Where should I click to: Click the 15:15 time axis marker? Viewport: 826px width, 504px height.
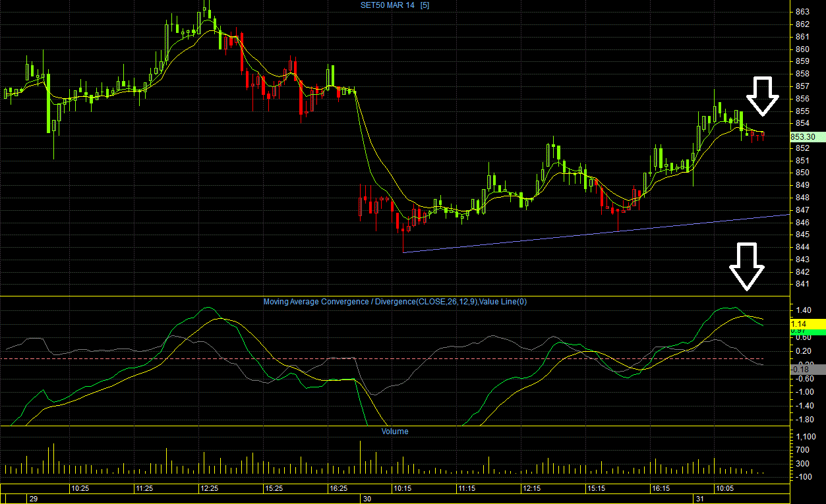597,489
